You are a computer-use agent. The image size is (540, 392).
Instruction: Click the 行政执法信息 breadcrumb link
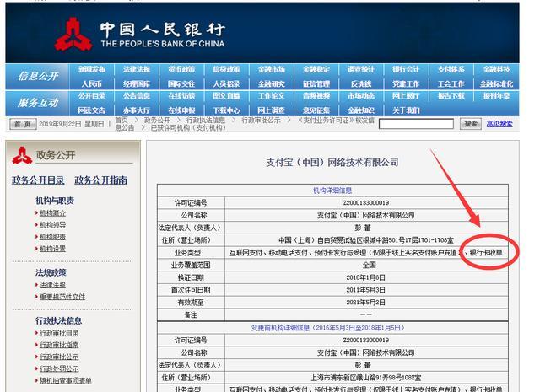point(206,120)
